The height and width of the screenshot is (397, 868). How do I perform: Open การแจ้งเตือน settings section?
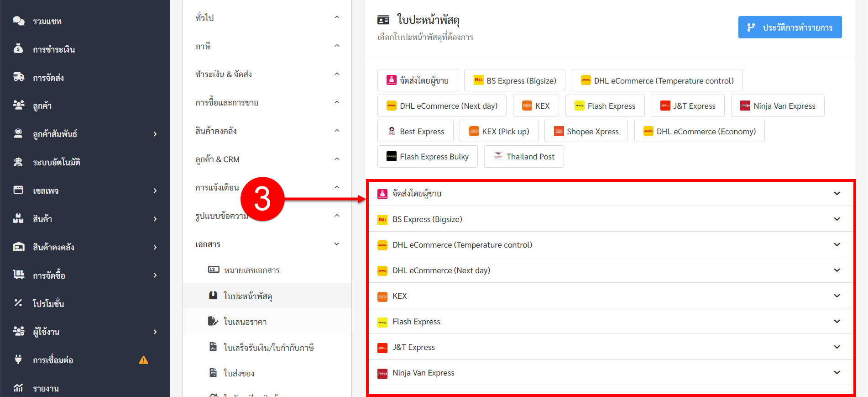(267, 187)
